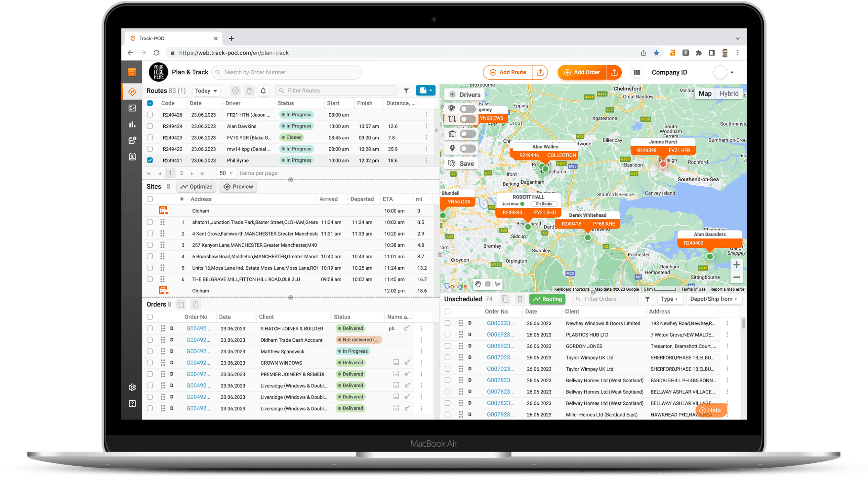
Task: Select the Map view tab
Action: (705, 93)
